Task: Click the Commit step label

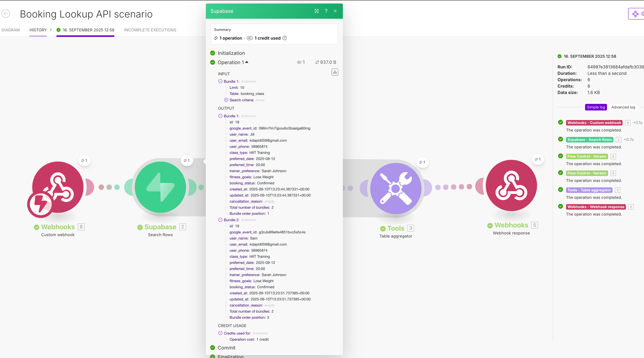Action: click(x=227, y=348)
